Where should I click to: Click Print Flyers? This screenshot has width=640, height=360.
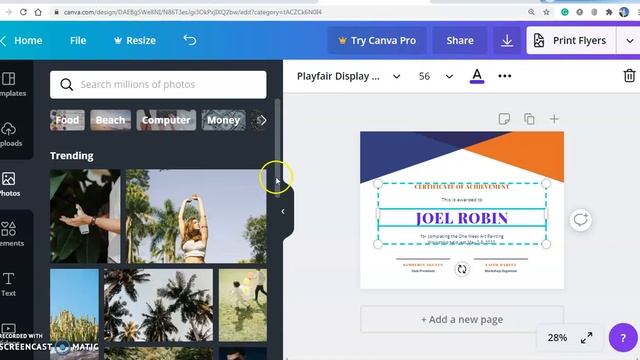(x=571, y=40)
